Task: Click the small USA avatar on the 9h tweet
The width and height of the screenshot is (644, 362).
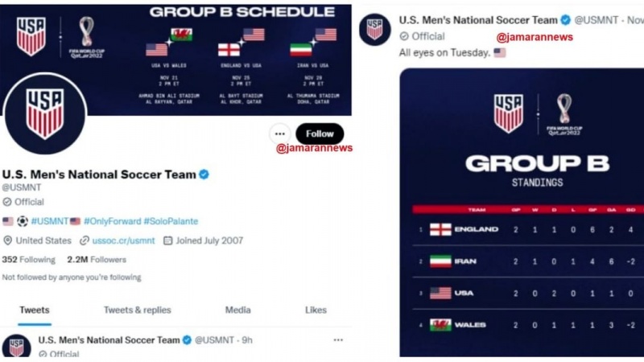Action: (16, 347)
